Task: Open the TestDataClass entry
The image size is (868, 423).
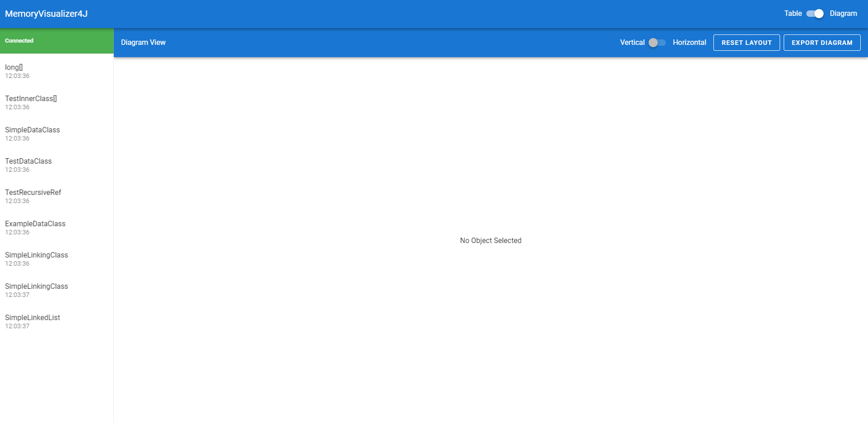Action: (57, 165)
